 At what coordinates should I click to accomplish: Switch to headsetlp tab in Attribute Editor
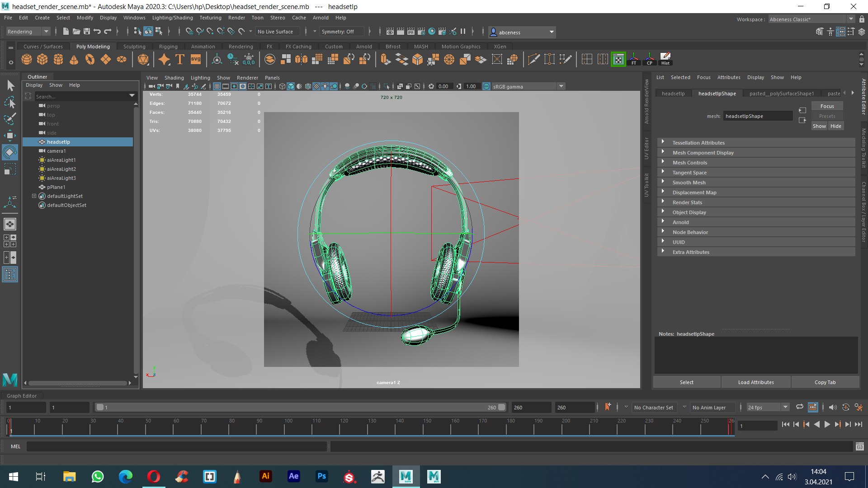(x=673, y=94)
